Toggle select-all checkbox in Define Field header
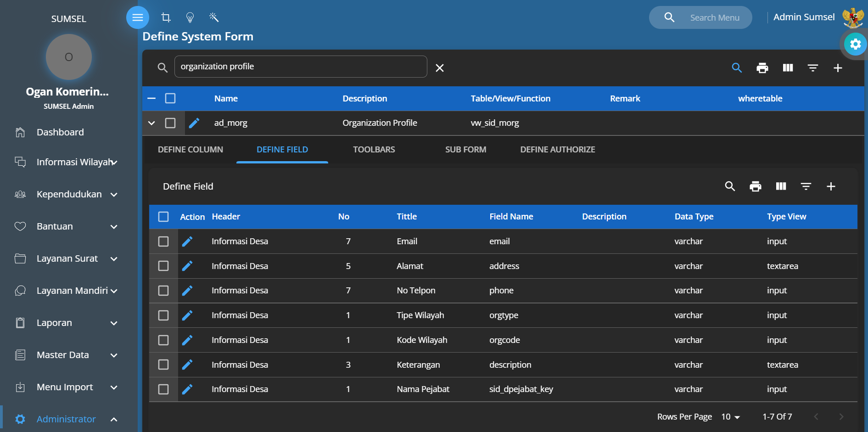Screen dimensions: 868x432 click(x=163, y=217)
